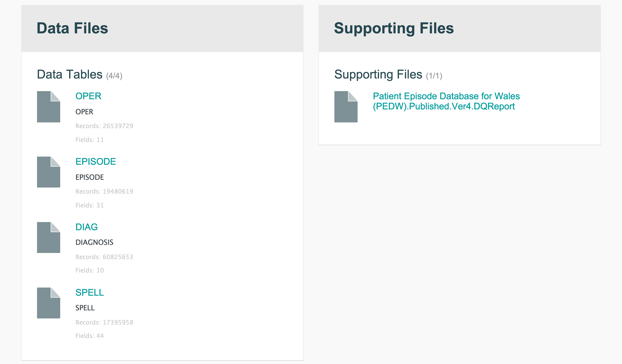
Task: Click the large Data Files panel header
Action: tap(72, 28)
